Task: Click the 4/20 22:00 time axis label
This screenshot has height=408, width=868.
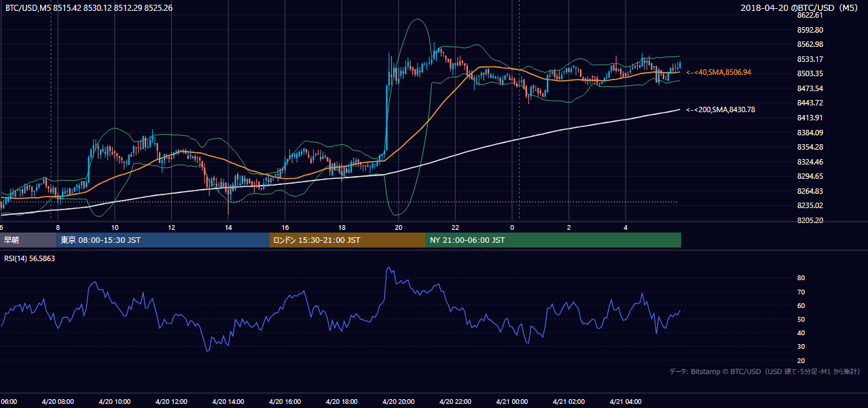Action: [455, 402]
